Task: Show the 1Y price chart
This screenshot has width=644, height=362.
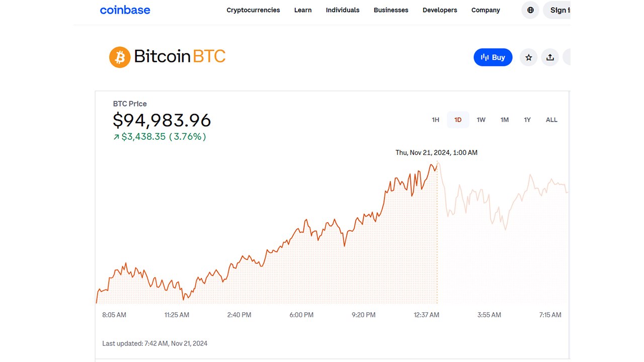Action: click(527, 120)
